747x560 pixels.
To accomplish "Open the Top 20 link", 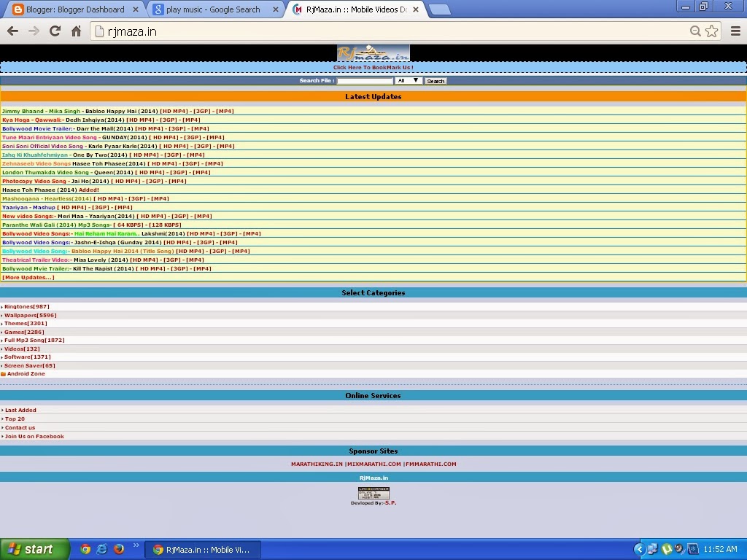I will pos(15,419).
